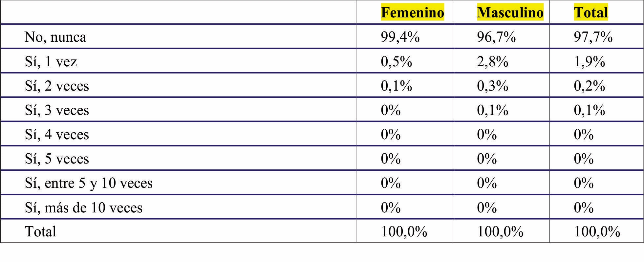The width and height of the screenshot is (644, 262).
Task: Click the highlighted Total column header
Action: point(591,12)
